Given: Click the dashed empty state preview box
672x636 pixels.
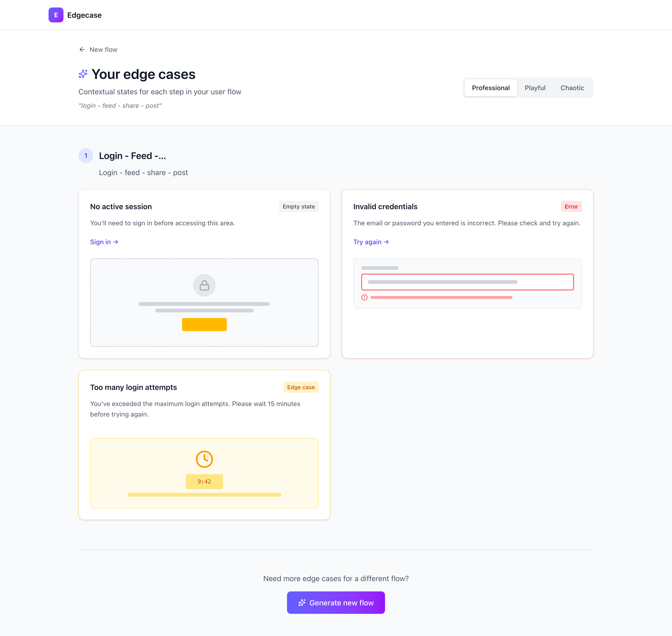Looking at the screenshot, I should 204,302.
